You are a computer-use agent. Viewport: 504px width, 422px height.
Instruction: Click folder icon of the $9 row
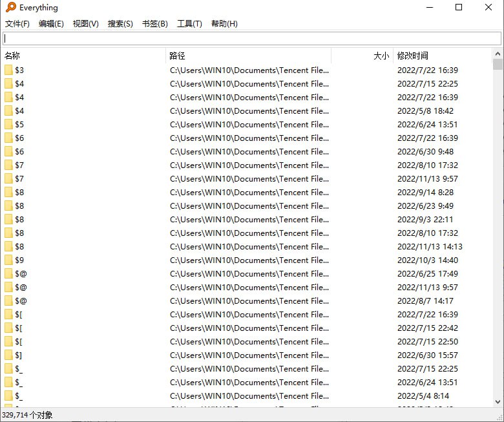click(x=8, y=260)
